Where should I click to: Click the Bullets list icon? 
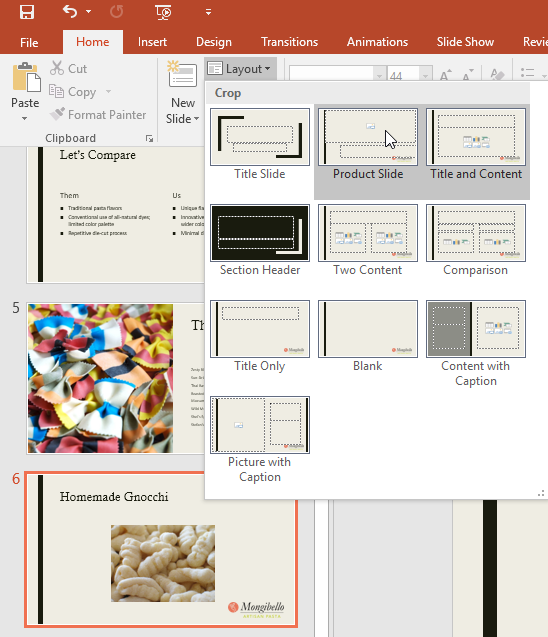[x=528, y=73]
